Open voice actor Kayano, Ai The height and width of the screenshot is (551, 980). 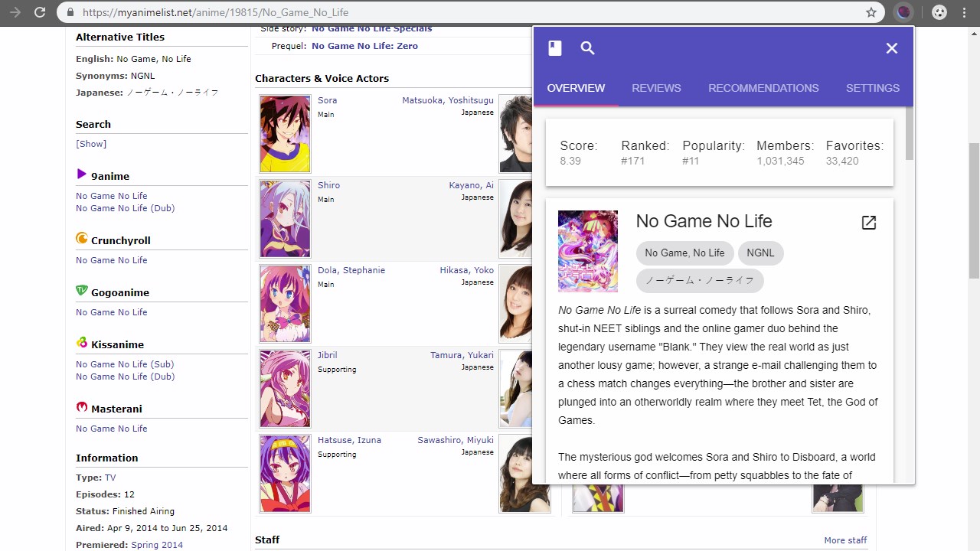click(x=472, y=185)
